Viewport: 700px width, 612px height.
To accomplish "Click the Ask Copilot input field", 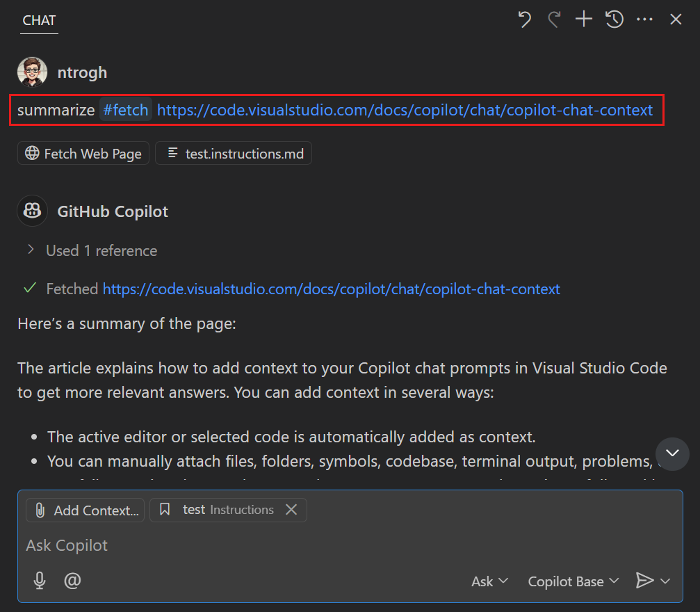I will [x=278, y=545].
